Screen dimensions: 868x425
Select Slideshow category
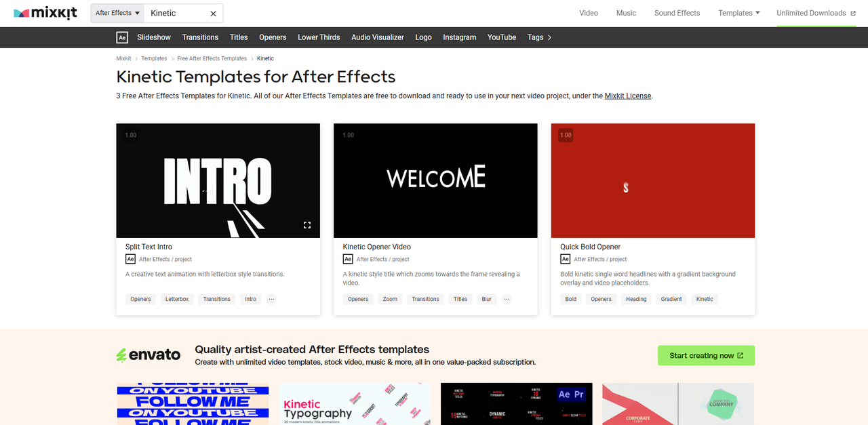154,37
